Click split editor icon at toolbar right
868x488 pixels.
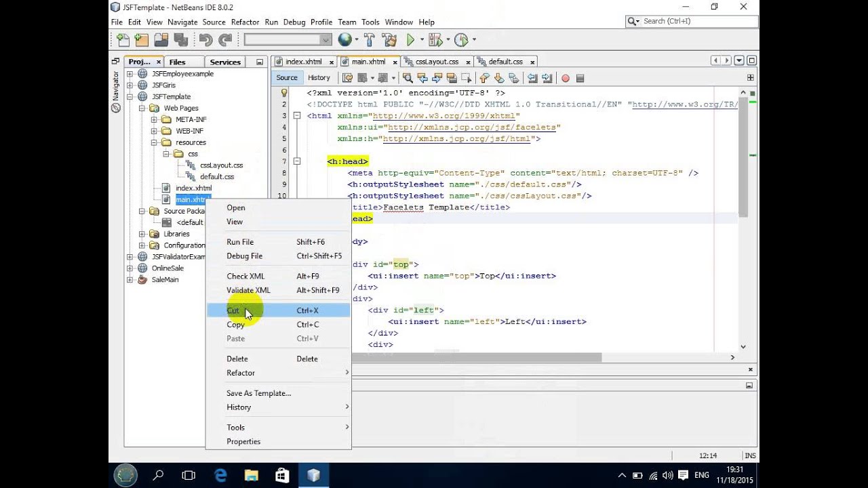(751, 78)
